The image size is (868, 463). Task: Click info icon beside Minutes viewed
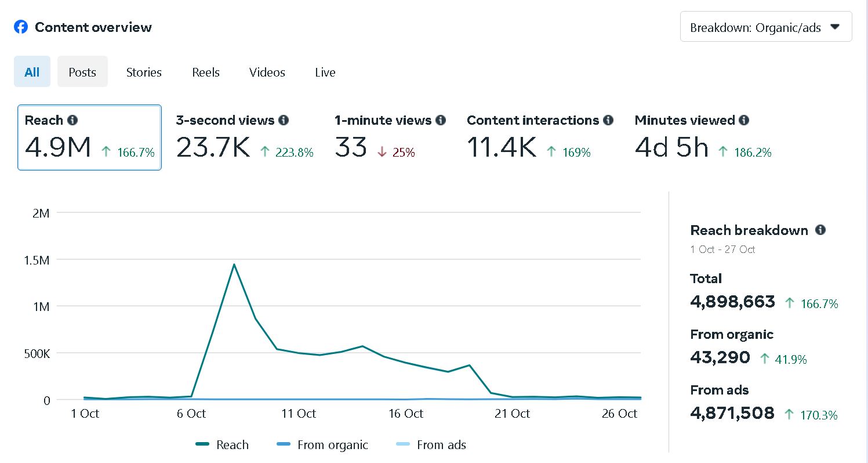click(744, 120)
